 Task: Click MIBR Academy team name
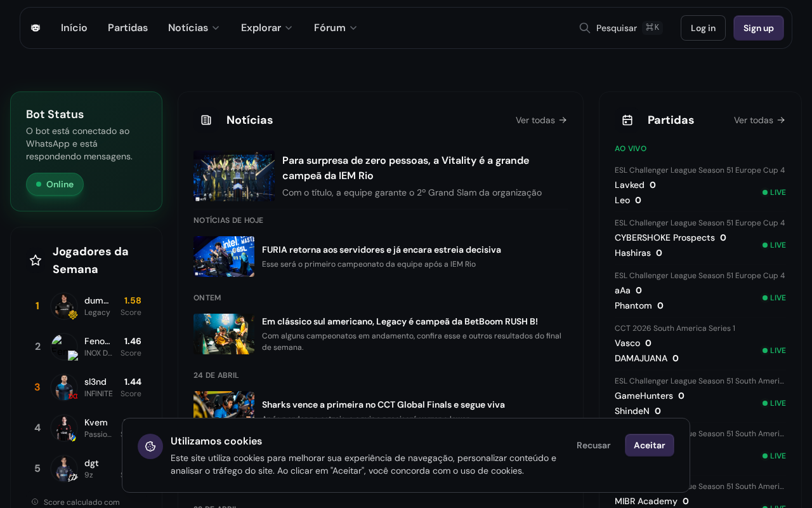pyautogui.click(x=646, y=501)
